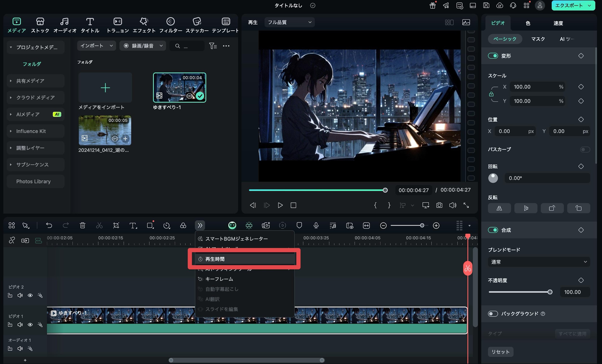The height and width of the screenshot is (364, 602).
Task: Choose Keyframe (キーフレーム) from popup menu
Action: pos(245,279)
